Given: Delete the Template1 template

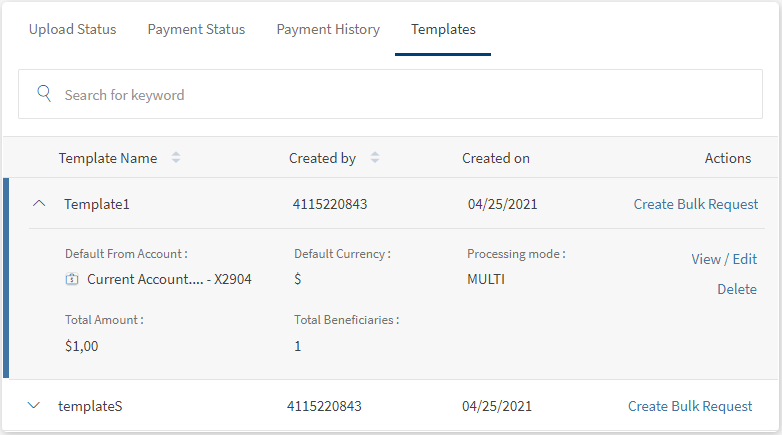Looking at the screenshot, I should pyautogui.click(x=737, y=289).
